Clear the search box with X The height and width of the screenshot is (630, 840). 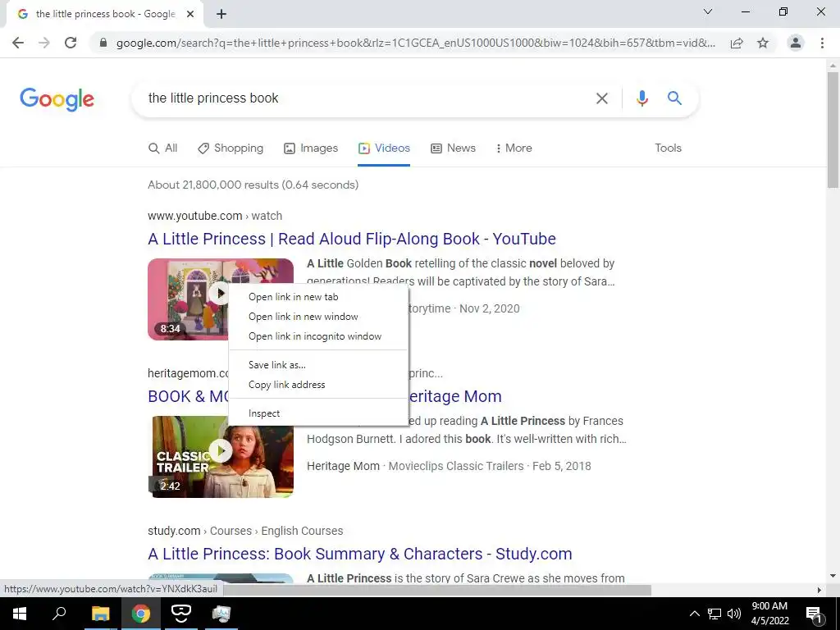(x=601, y=98)
